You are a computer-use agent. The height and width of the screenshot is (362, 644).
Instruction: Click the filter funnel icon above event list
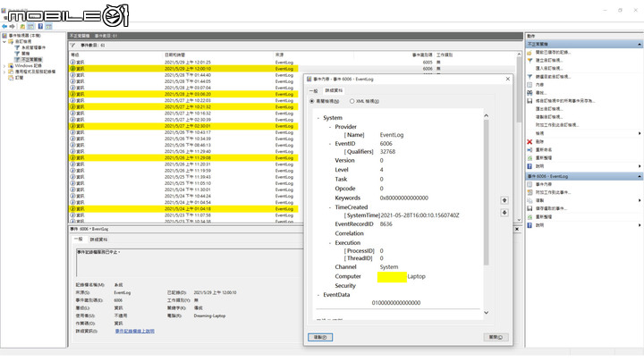coord(72,46)
